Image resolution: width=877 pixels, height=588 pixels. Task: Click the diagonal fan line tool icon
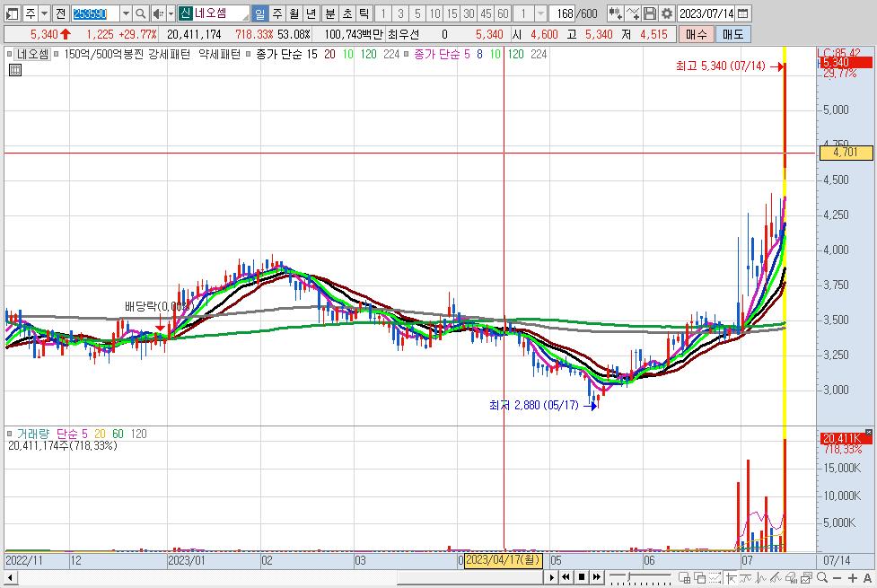coord(776,578)
